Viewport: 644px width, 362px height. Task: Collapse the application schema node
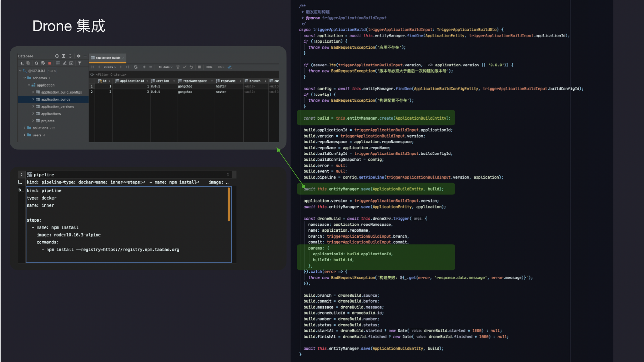coord(29,85)
